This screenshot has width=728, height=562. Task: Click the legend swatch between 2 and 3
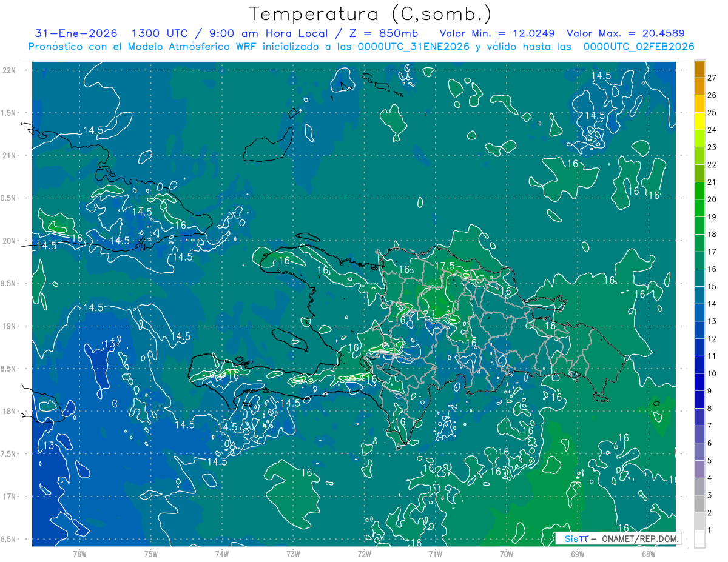coord(699,504)
